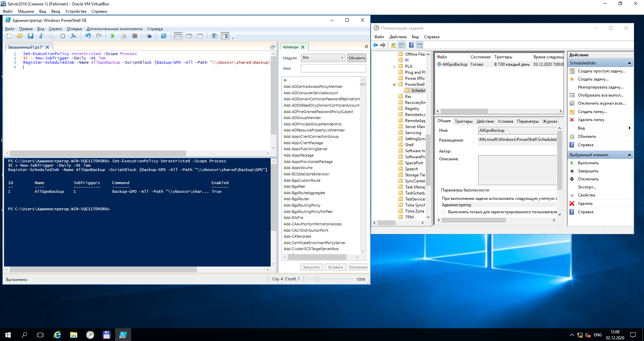Save the script with the floppy disk icon

click(31, 36)
